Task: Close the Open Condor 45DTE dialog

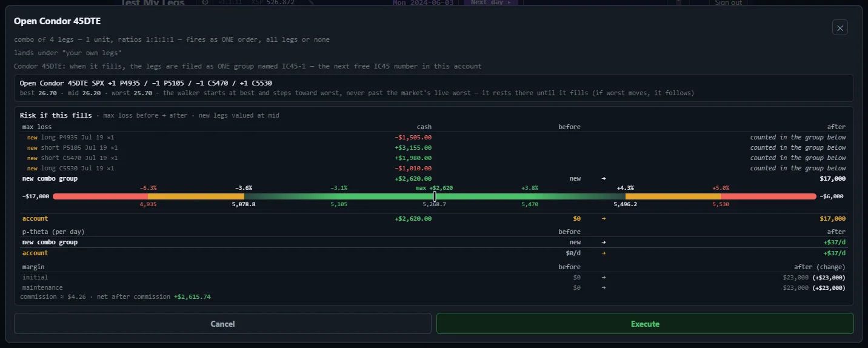Action: coord(840,27)
